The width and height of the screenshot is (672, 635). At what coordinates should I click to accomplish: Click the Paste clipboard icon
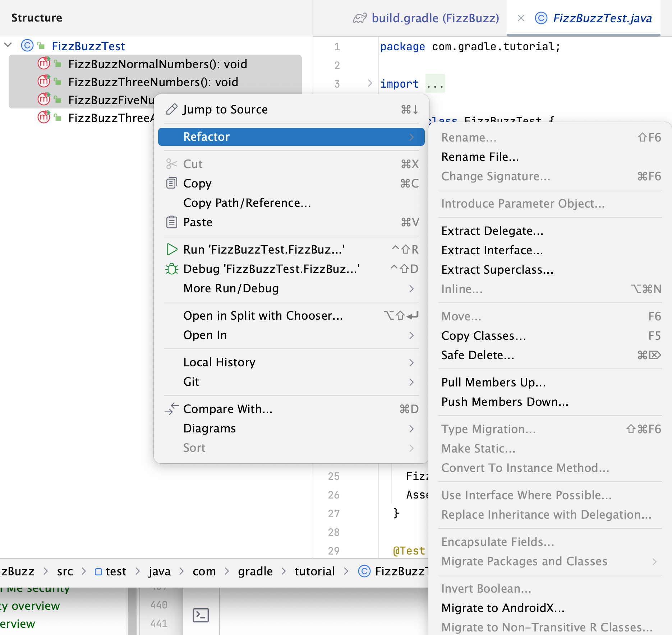tap(171, 222)
